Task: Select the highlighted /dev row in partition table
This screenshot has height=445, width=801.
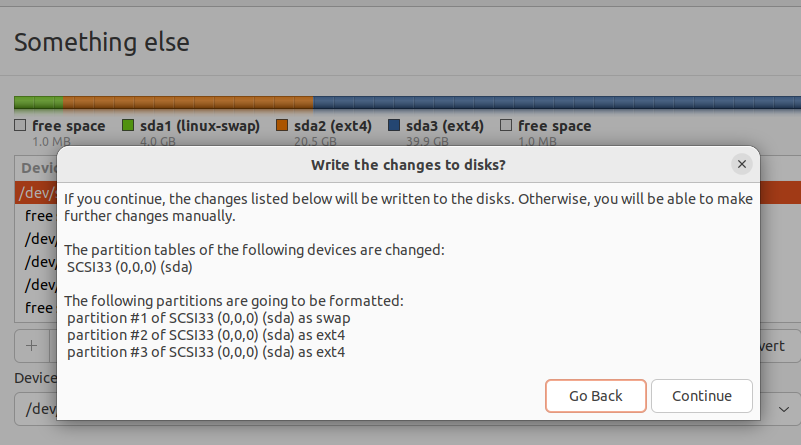Action: (35, 192)
